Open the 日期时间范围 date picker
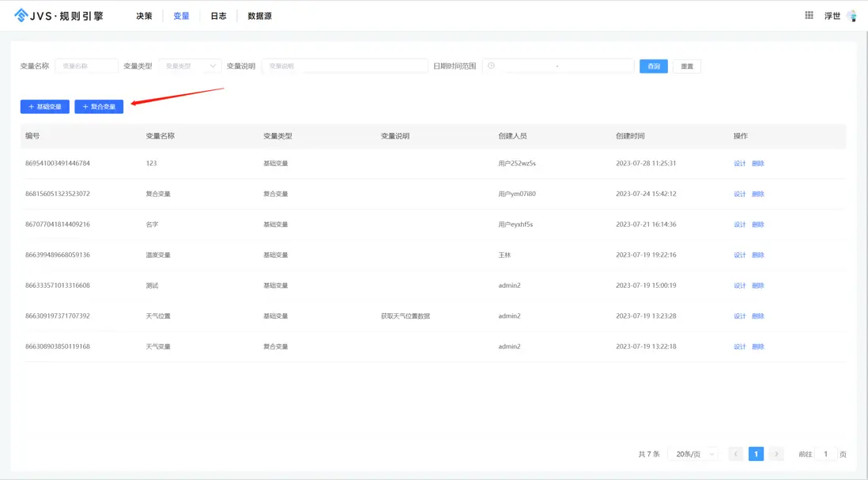 (x=558, y=66)
